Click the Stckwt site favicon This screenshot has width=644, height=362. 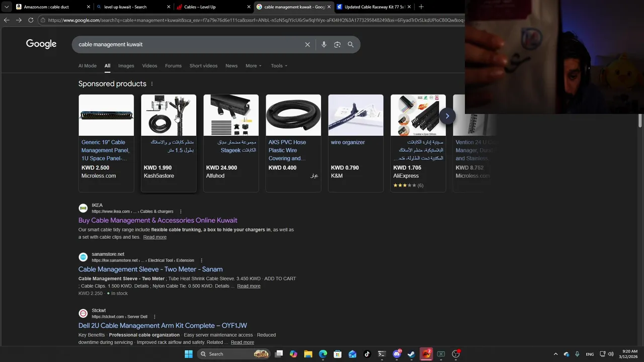tap(83, 313)
